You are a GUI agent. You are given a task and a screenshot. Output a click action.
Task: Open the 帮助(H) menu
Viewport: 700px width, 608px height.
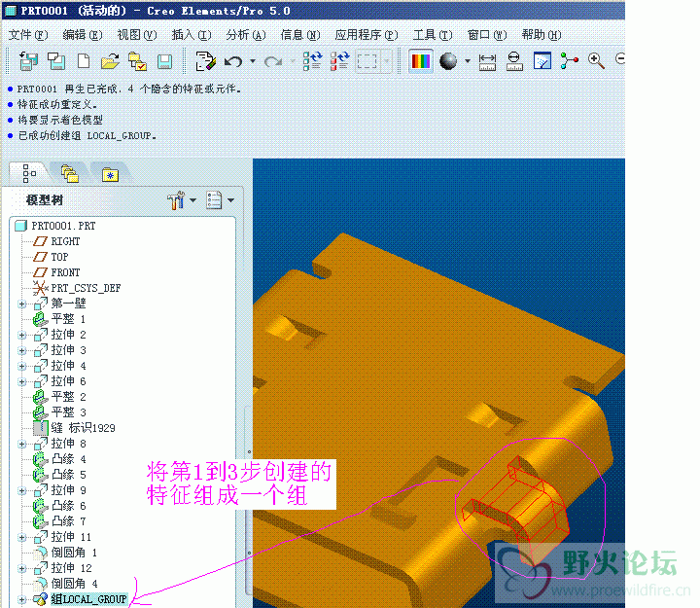pyautogui.click(x=542, y=34)
